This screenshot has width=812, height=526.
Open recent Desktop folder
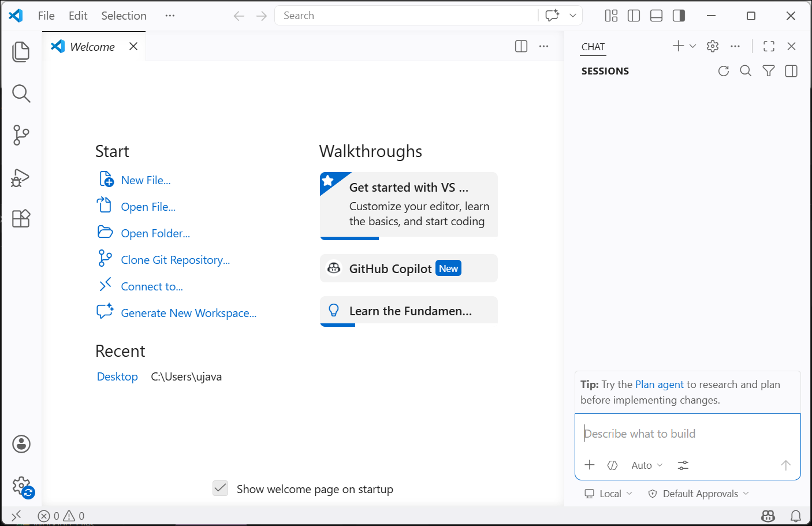click(117, 377)
